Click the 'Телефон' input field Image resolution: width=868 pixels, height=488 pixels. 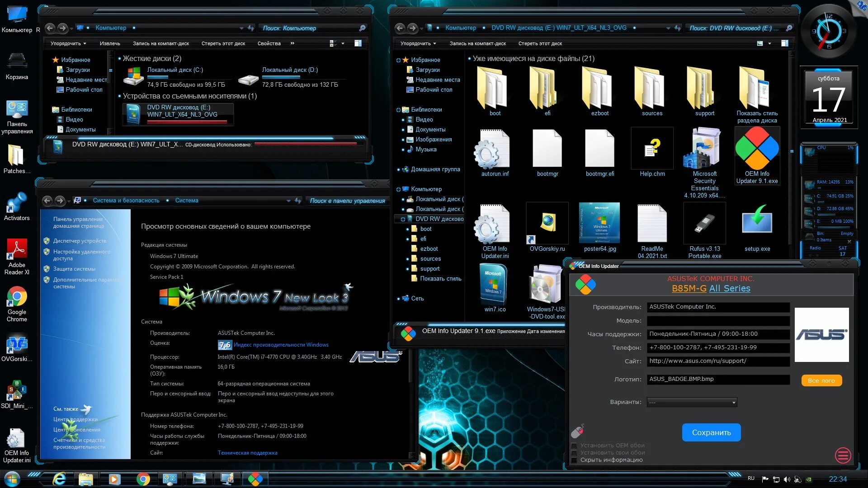[718, 347]
